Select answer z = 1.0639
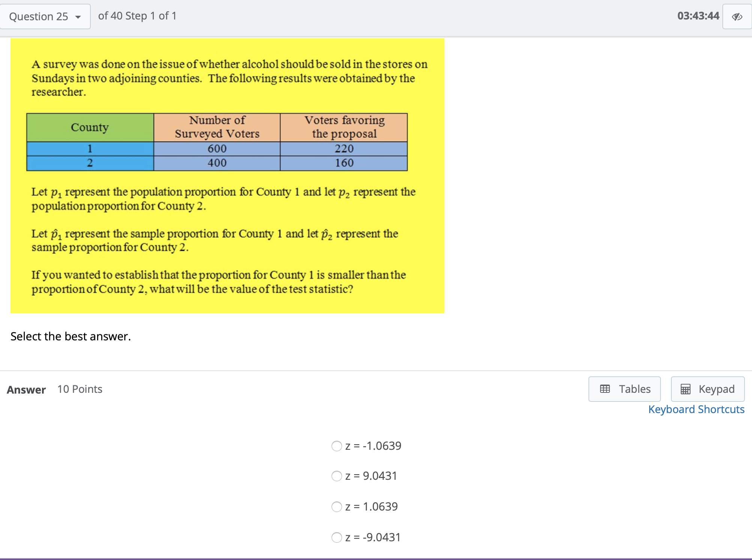 coord(337,507)
